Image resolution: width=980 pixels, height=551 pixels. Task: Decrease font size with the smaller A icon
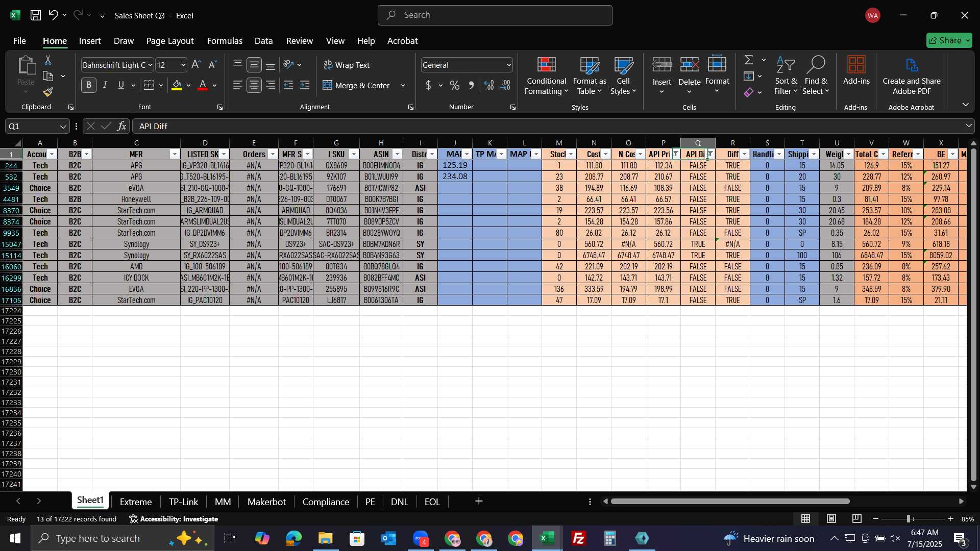pos(213,65)
